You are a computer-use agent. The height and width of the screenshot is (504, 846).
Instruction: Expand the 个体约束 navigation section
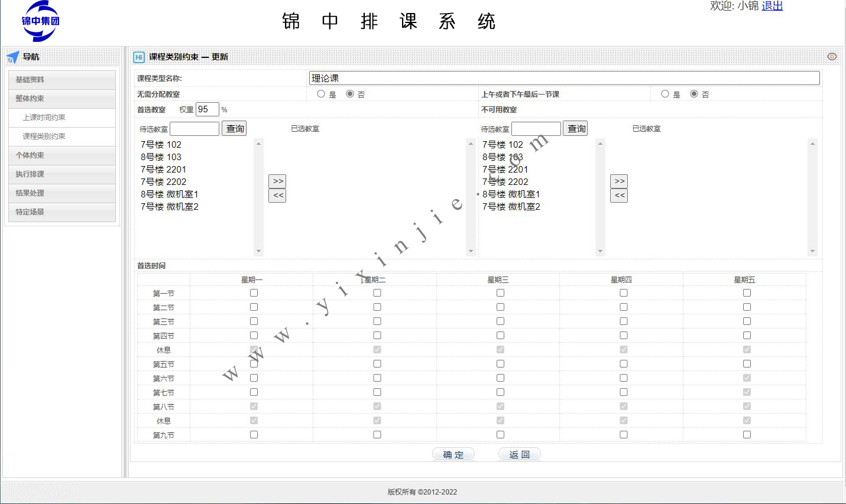coord(62,155)
